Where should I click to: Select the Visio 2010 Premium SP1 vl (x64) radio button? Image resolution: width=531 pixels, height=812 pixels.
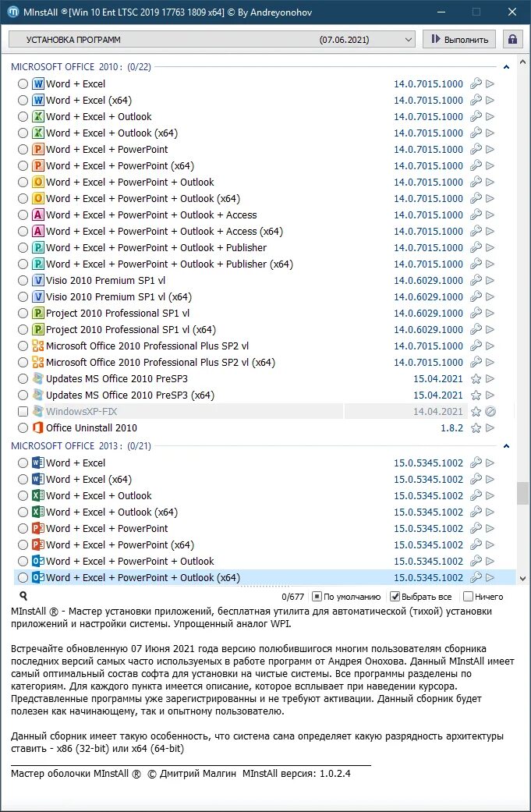click(x=23, y=296)
